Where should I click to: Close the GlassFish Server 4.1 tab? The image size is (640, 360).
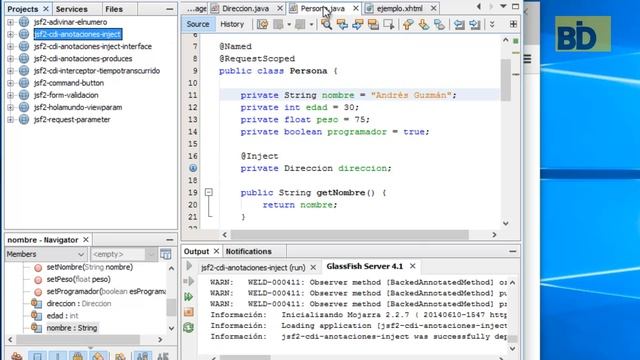413,266
